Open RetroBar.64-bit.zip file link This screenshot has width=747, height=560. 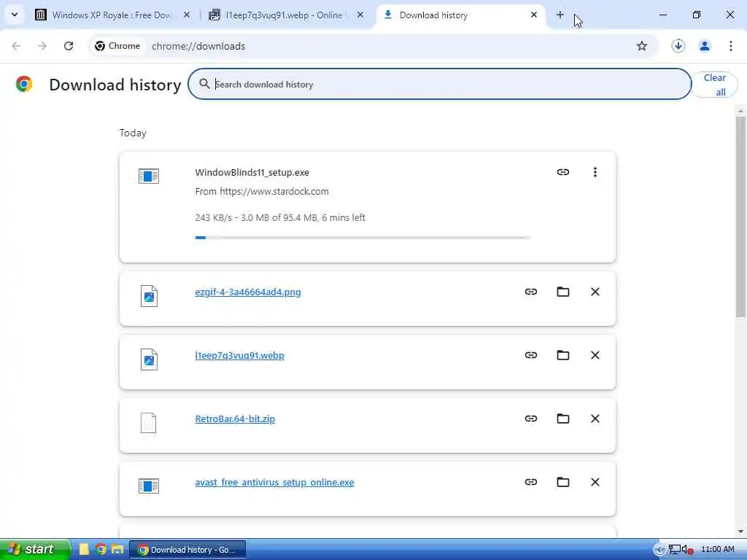235,419
